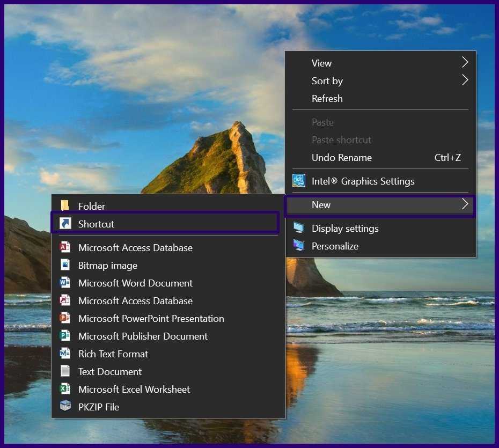The image size is (499, 448).
Task: Expand the Sort by submenu arrow
Action: (465, 80)
